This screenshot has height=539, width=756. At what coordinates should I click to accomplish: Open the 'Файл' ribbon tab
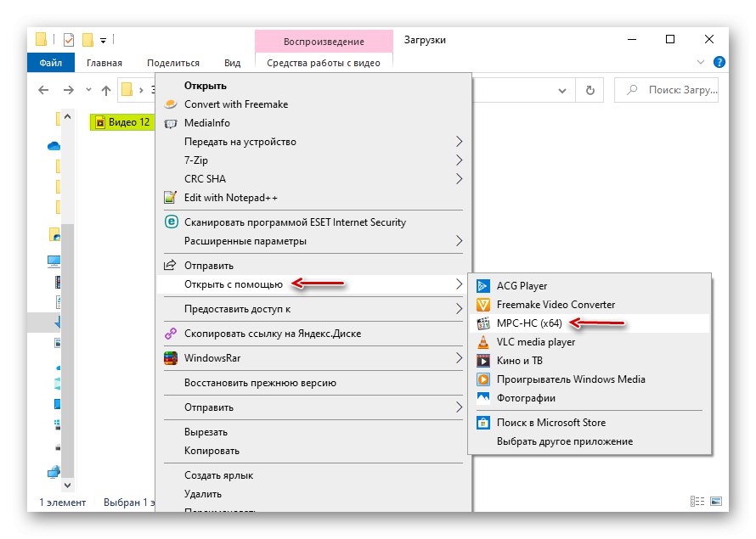(50, 63)
